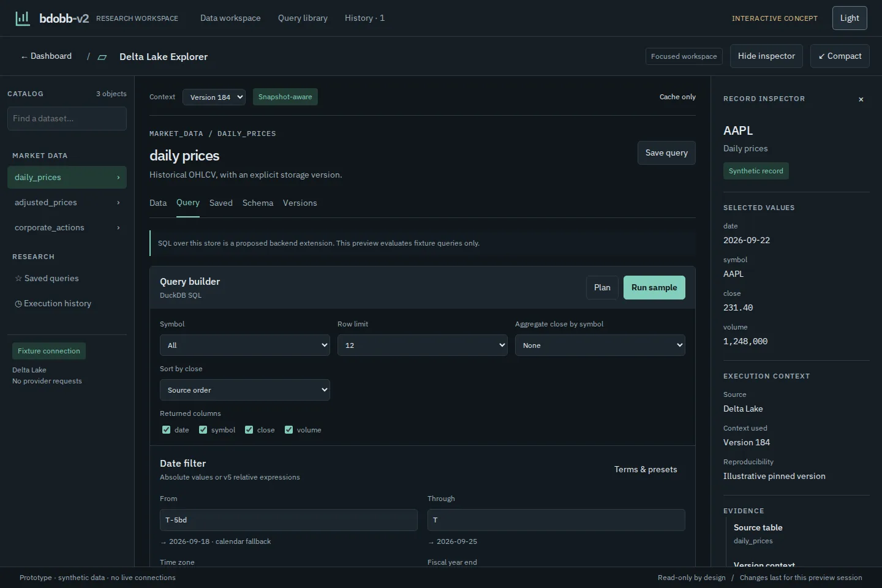Go back to Dashboard link
Viewport: 882px width, 588px height.
(x=46, y=56)
